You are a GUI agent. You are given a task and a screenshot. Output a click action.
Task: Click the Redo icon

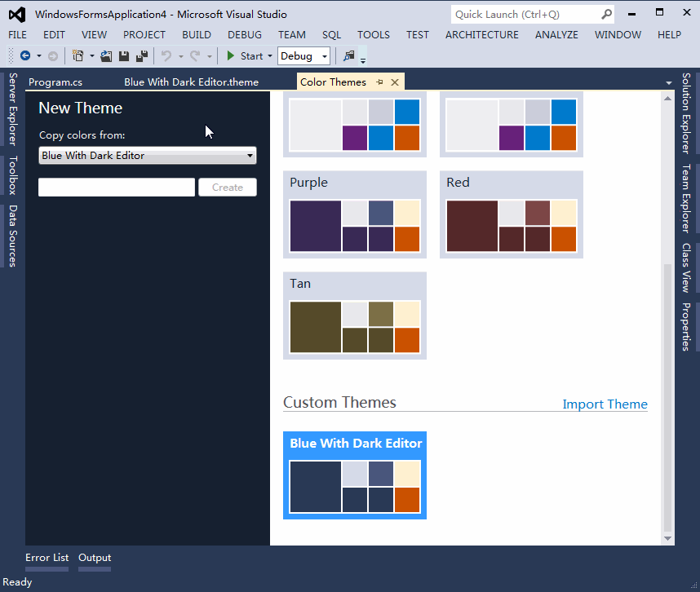(x=195, y=55)
